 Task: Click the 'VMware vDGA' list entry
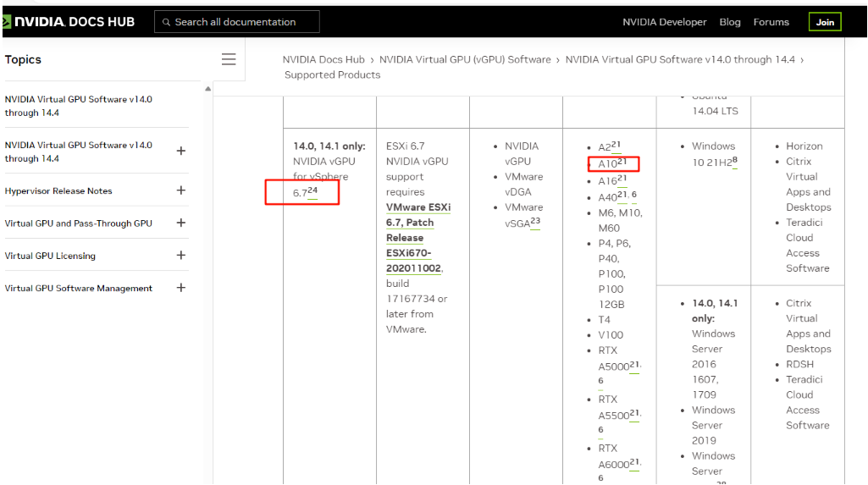click(x=523, y=185)
